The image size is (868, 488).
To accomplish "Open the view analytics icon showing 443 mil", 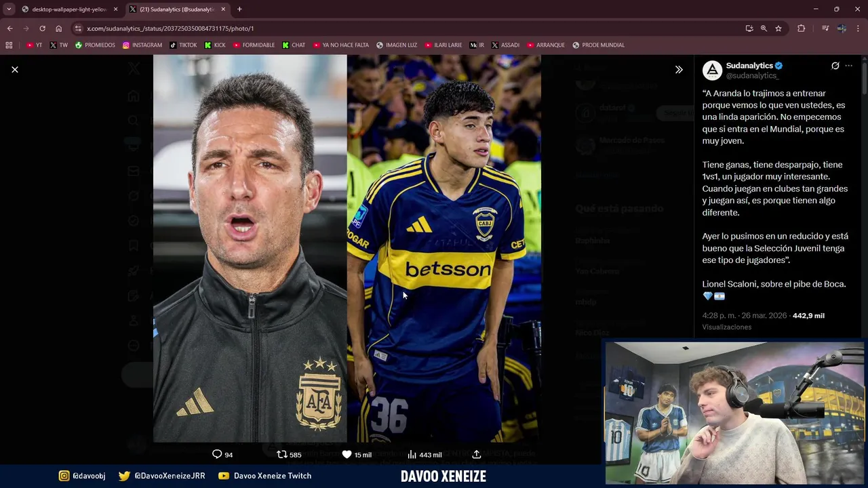I will (x=412, y=454).
